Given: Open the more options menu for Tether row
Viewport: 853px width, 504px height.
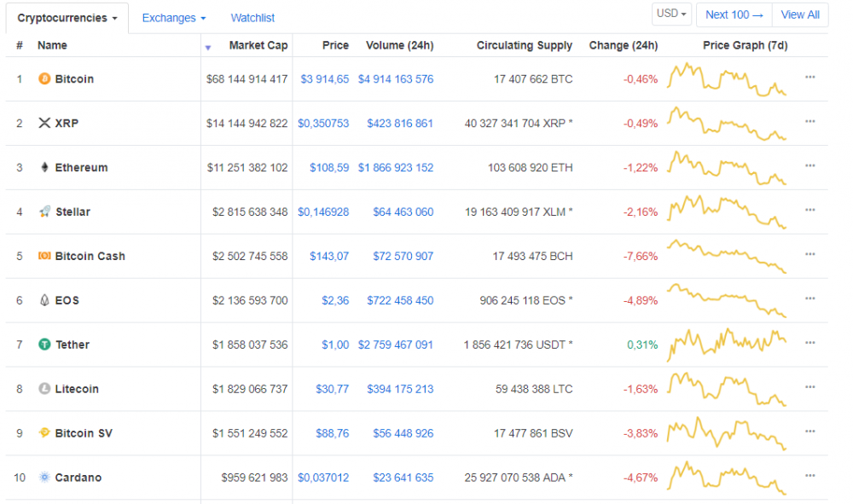Looking at the screenshot, I should pyautogui.click(x=810, y=343).
